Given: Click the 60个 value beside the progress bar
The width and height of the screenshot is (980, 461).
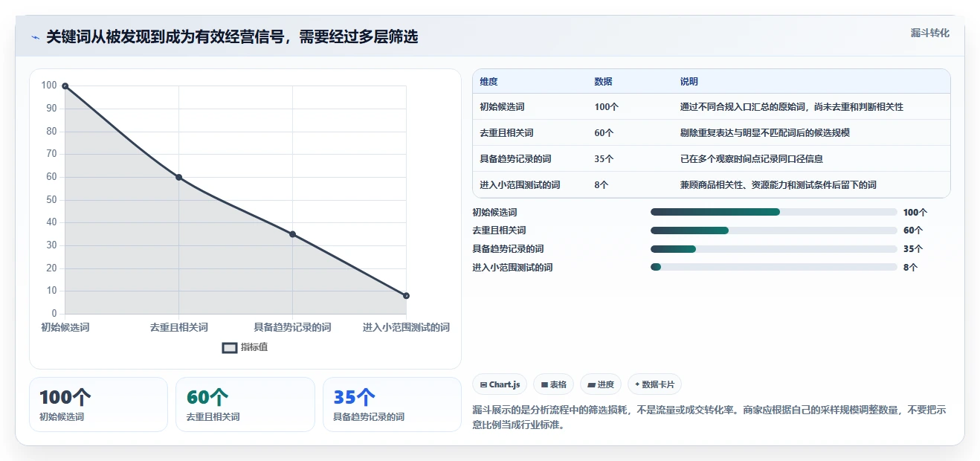Looking at the screenshot, I should (x=913, y=230).
